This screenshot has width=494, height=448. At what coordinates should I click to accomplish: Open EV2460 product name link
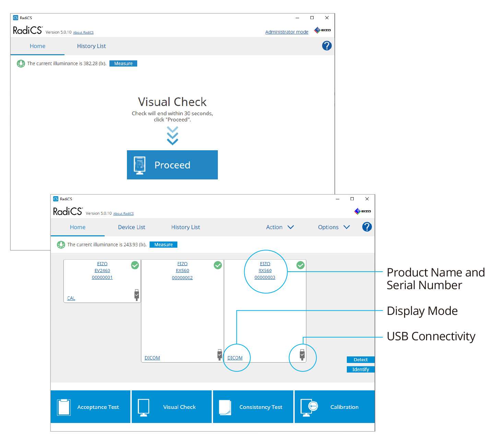[x=102, y=271]
